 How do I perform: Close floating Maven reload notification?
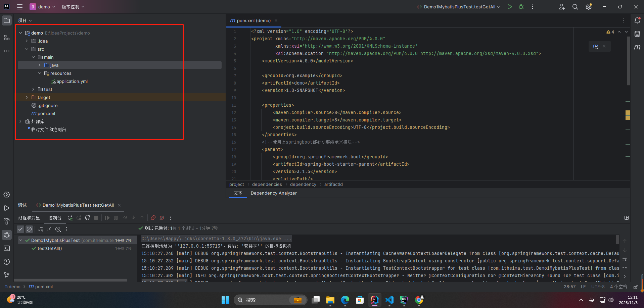click(x=604, y=47)
